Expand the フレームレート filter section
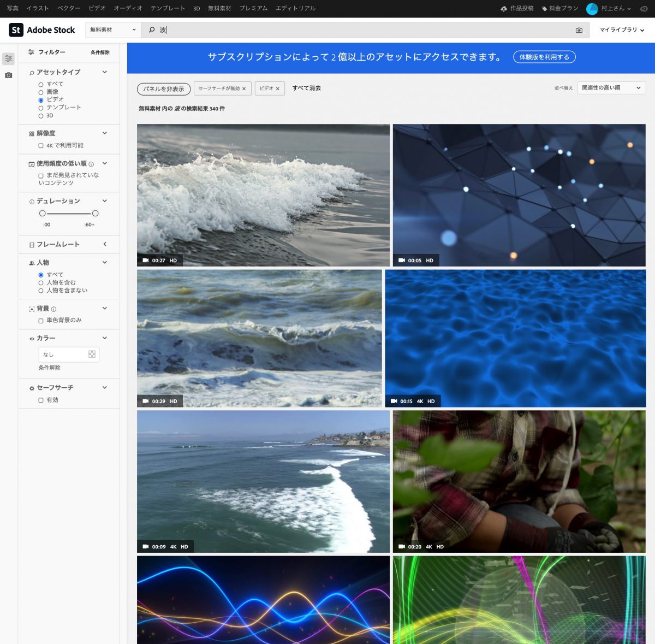The height and width of the screenshot is (644, 655). tap(105, 244)
